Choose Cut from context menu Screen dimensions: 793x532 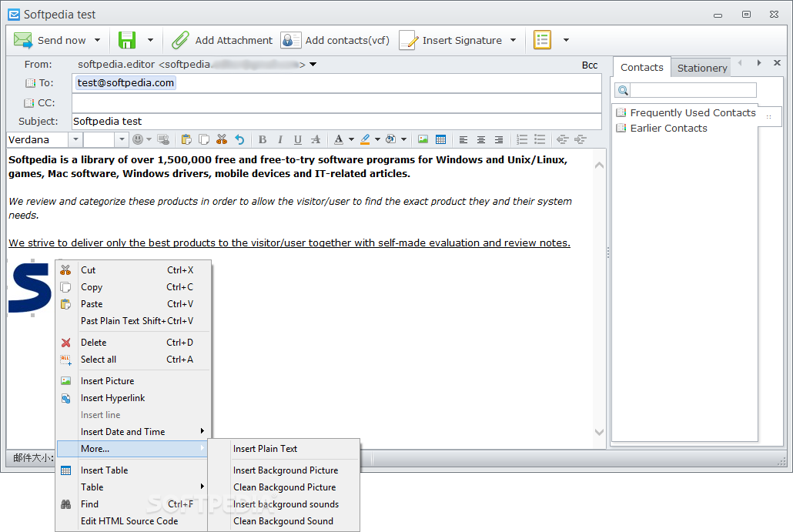click(x=133, y=270)
